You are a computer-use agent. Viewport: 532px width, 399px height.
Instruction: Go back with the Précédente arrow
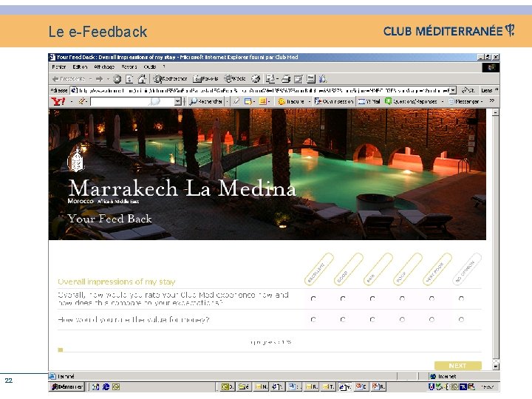coord(69,79)
